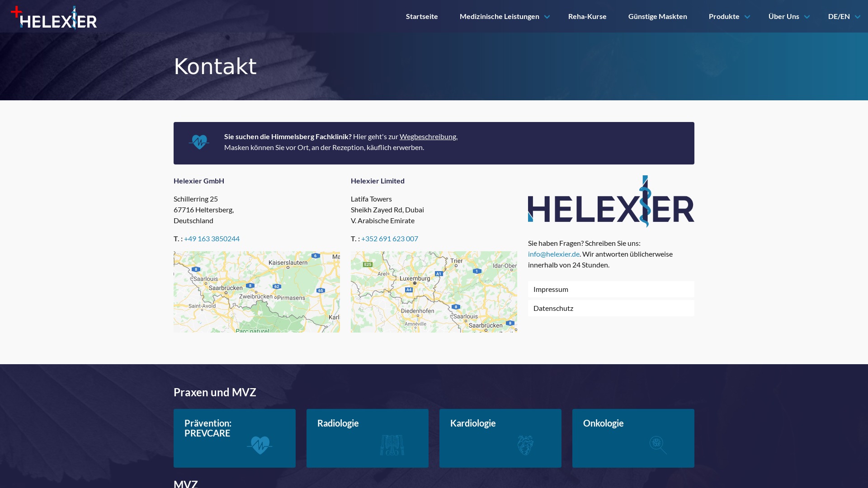Click the magnifier cell icon on Onkologie card
Screen dimensions: 868x488
pos(658,445)
